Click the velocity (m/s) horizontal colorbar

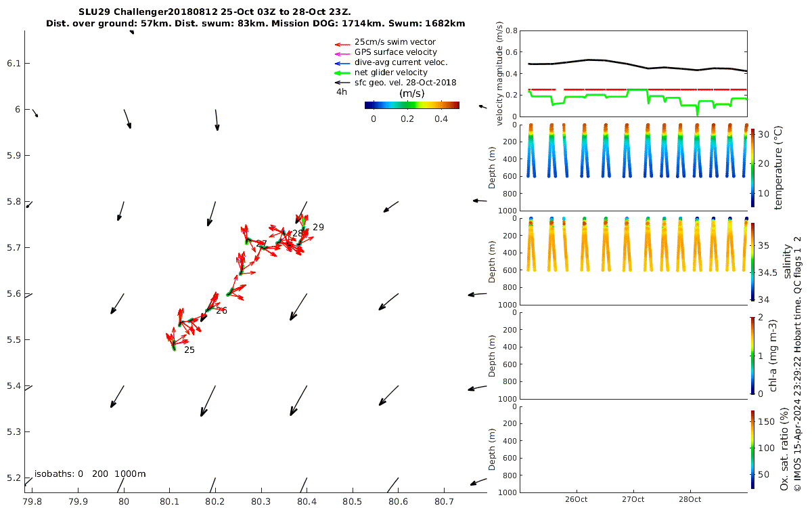coord(411,105)
